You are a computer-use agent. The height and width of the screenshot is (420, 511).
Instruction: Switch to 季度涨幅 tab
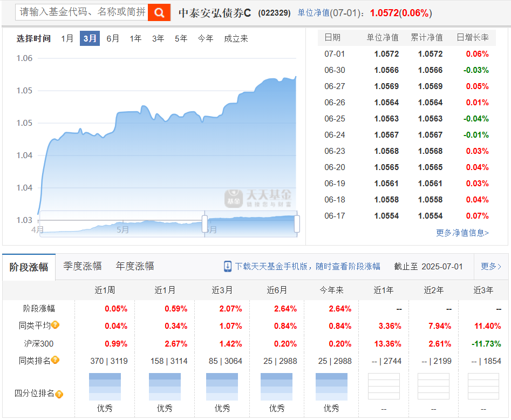[x=83, y=266]
